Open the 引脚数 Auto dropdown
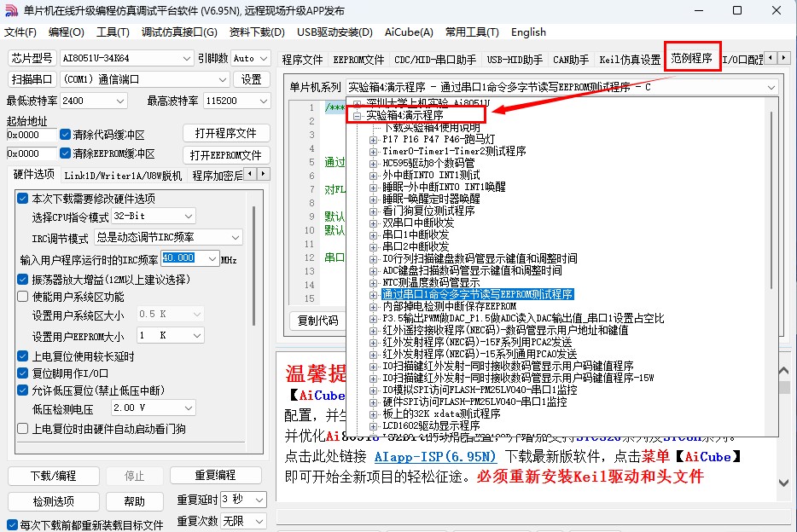797x532 pixels. 251,58
